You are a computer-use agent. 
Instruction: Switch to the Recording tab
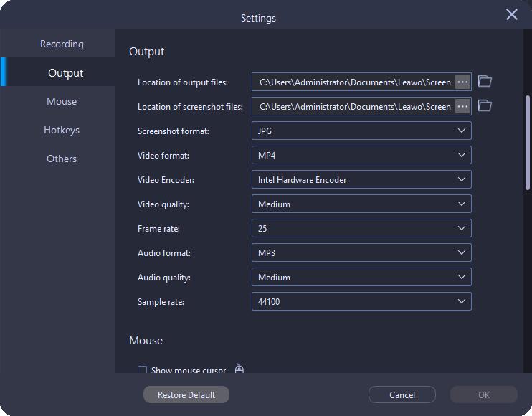pyautogui.click(x=62, y=44)
